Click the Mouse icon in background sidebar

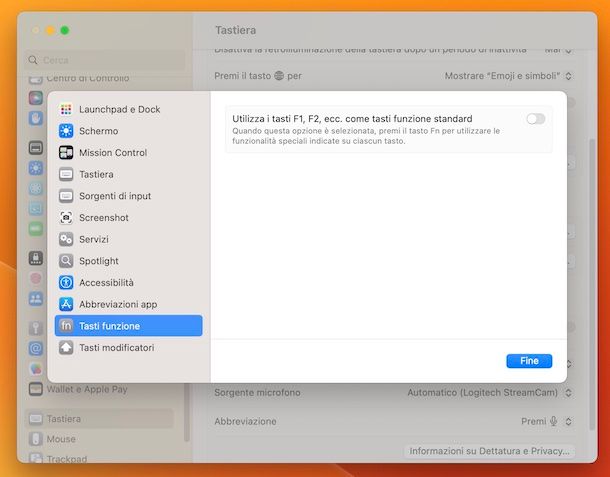[x=35, y=439]
